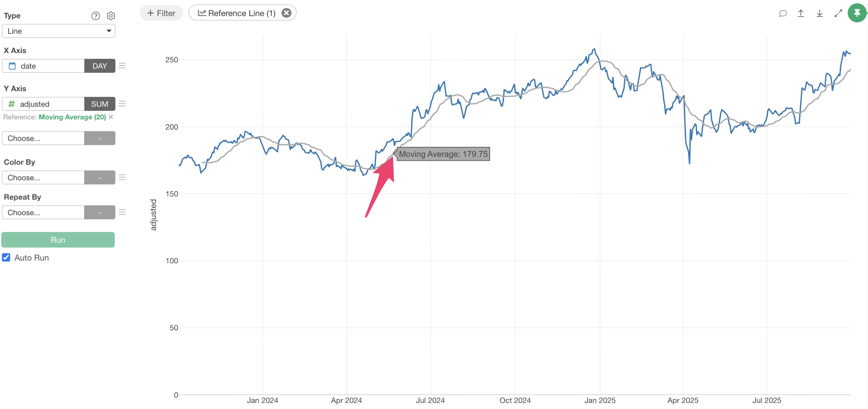Remove the Moving Average (20) reference

(x=111, y=117)
